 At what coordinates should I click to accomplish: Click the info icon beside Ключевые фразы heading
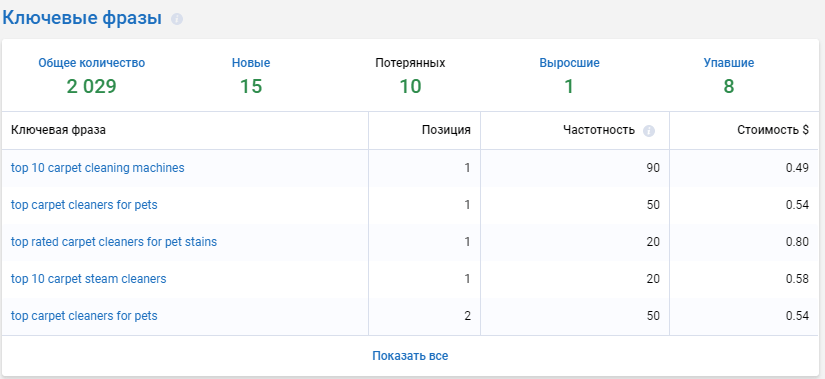click(177, 19)
